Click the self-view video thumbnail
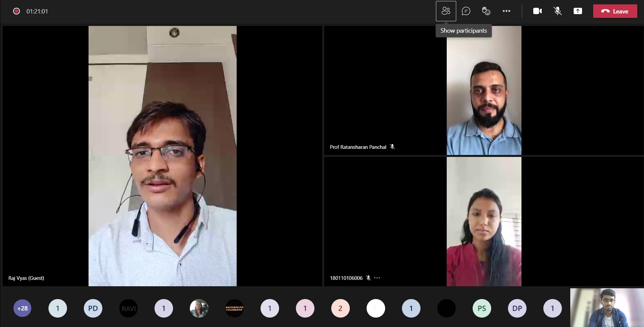This screenshot has height=327, width=644. 607,307
